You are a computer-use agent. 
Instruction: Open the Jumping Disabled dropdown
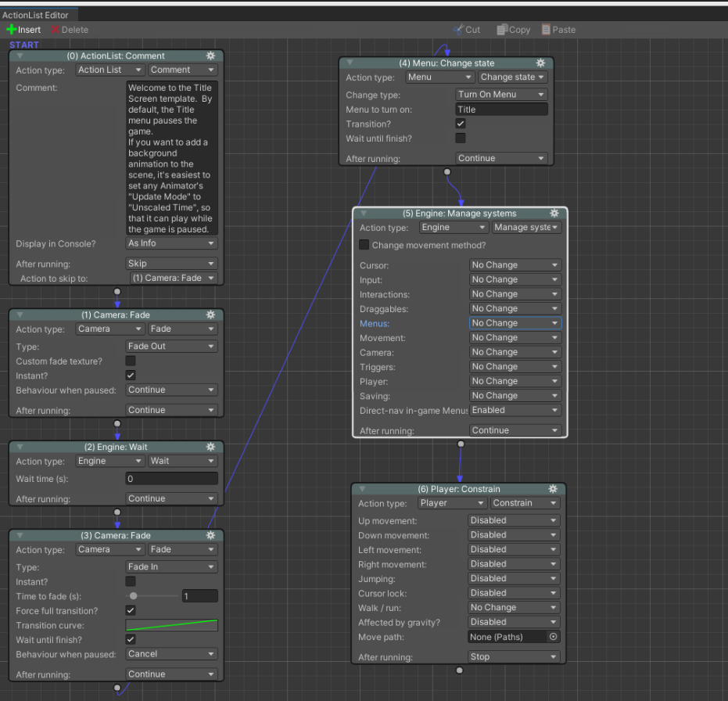click(x=514, y=578)
